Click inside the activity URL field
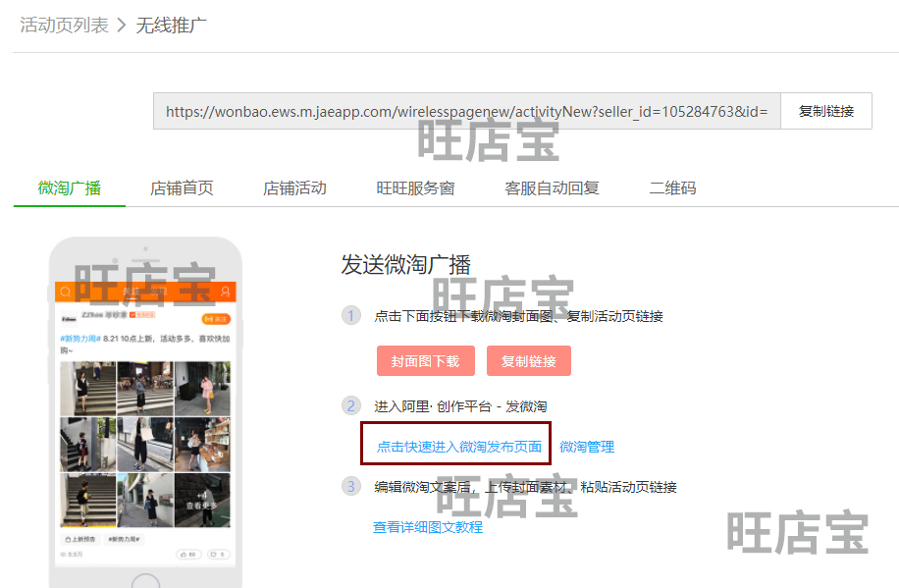The height and width of the screenshot is (588, 899). click(x=466, y=111)
